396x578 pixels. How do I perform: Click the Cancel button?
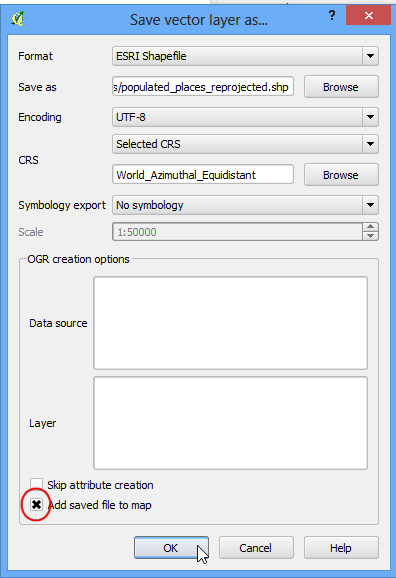click(256, 548)
